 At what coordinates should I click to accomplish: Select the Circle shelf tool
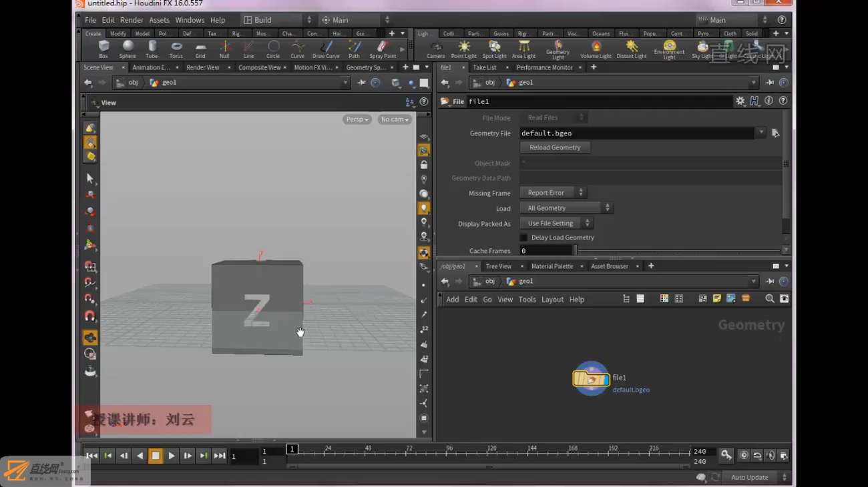(x=273, y=49)
